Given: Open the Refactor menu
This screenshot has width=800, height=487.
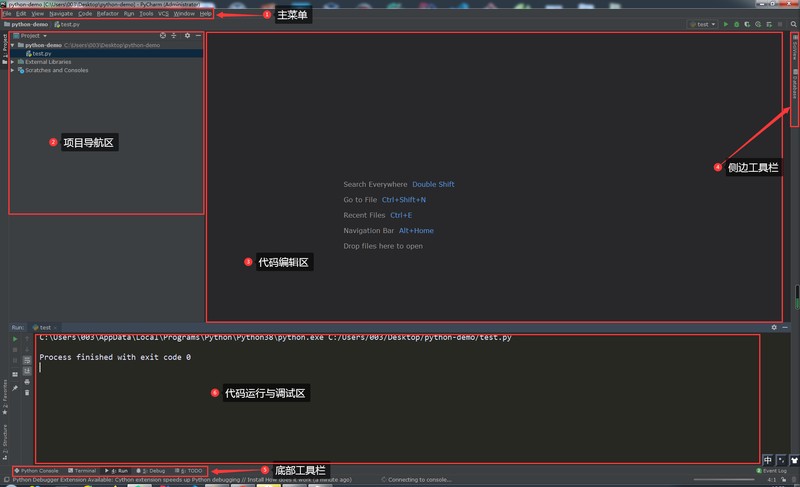Looking at the screenshot, I should click(107, 14).
